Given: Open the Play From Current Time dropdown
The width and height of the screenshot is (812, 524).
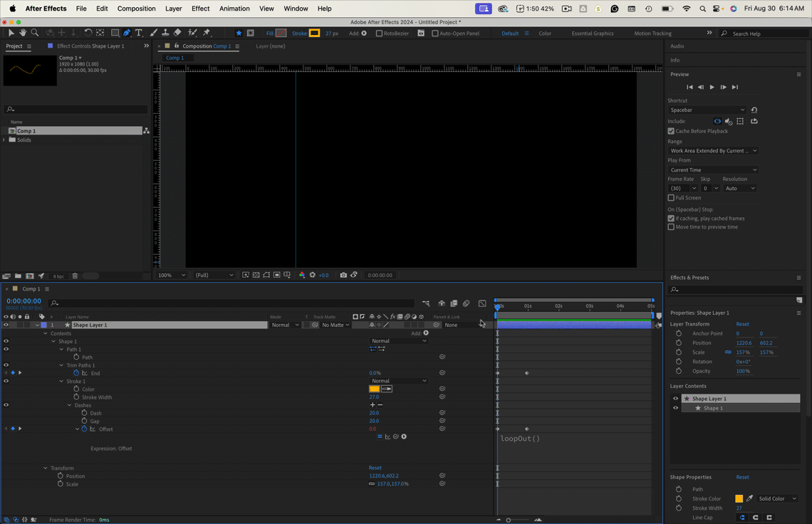Looking at the screenshot, I should [x=713, y=170].
